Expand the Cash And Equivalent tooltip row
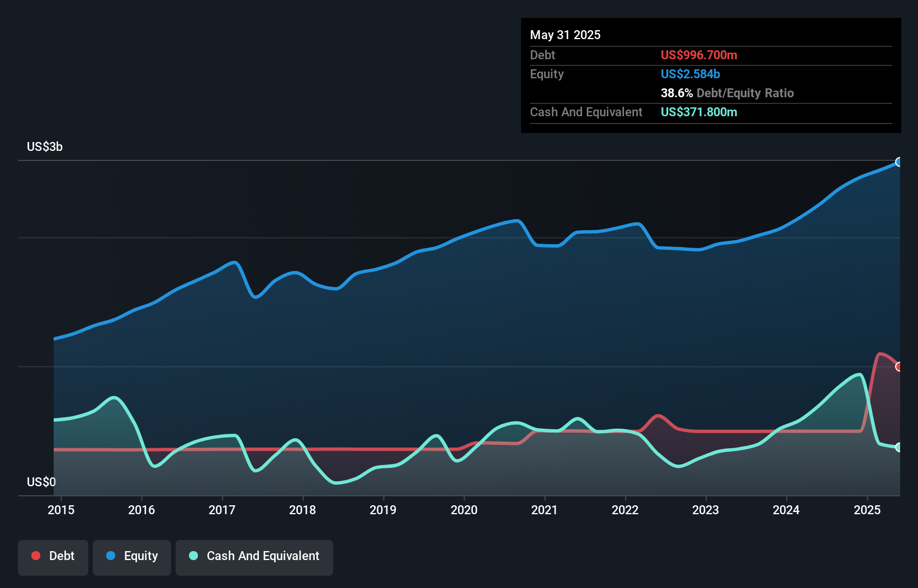 pyautogui.click(x=632, y=112)
